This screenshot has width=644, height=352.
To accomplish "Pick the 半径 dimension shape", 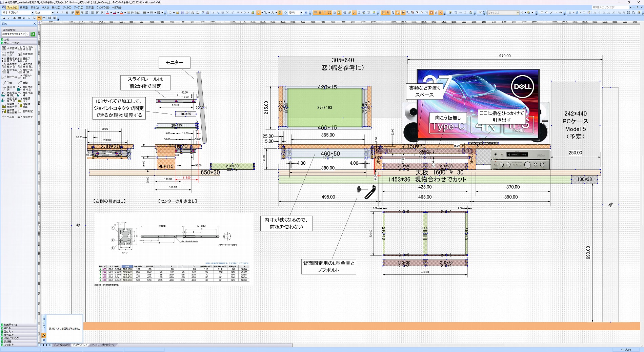I will [7, 82].
